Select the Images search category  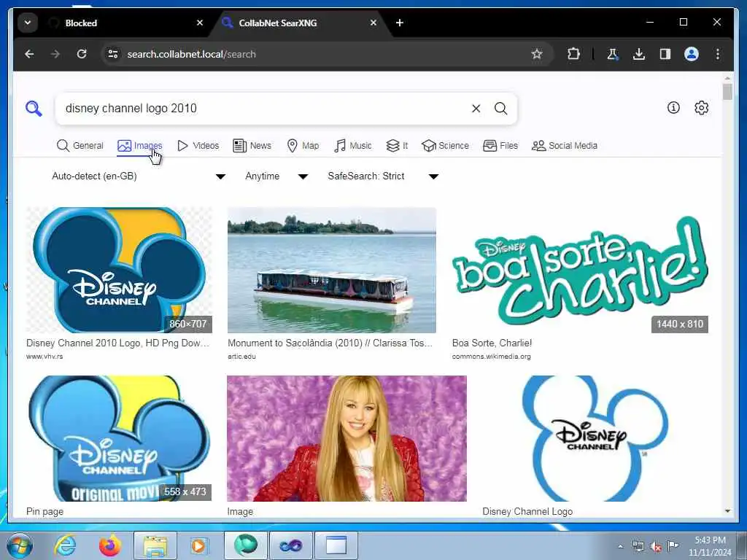(x=139, y=146)
